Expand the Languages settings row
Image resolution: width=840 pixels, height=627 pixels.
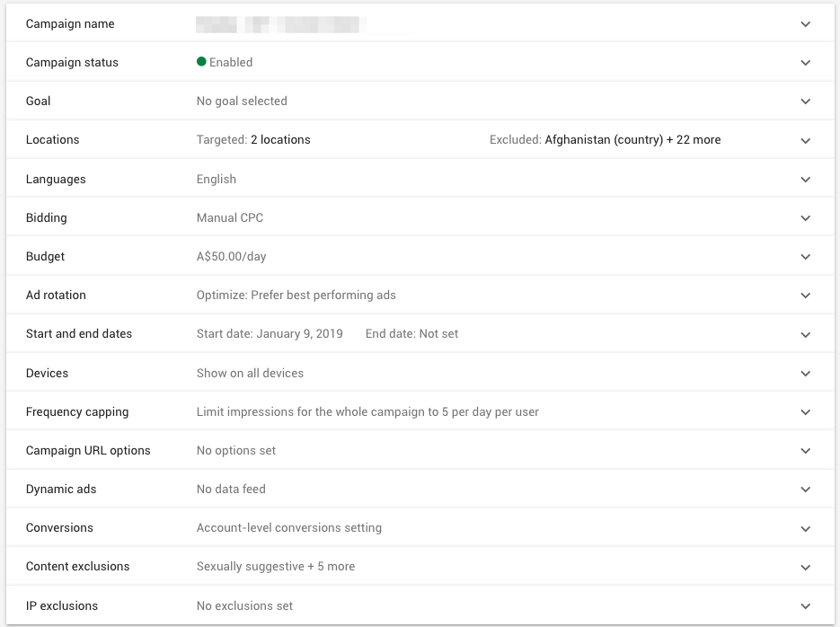tap(805, 179)
